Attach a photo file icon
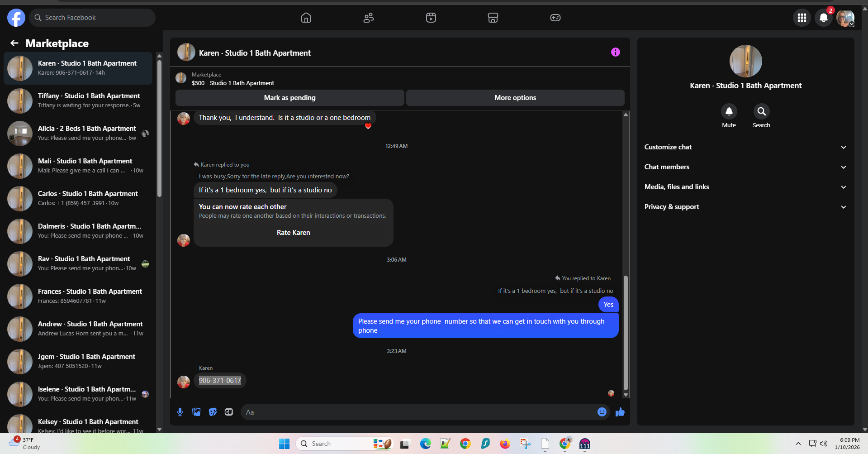This screenshot has height=454, width=868. tap(196, 412)
